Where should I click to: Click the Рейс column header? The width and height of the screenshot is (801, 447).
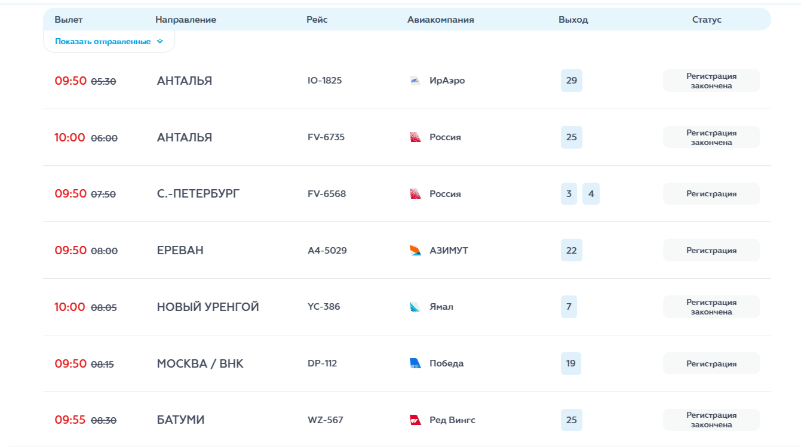[x=317, y=20]
